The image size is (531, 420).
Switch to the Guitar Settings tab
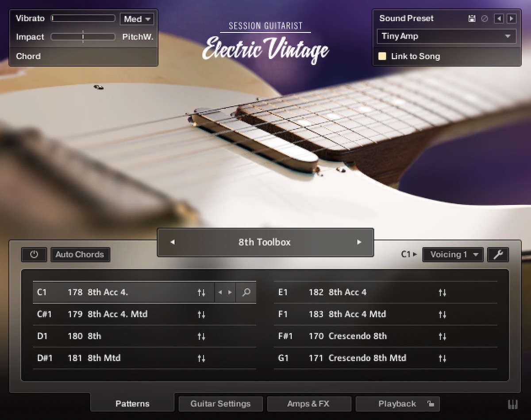pyautogui.click(x=220, y=404)
